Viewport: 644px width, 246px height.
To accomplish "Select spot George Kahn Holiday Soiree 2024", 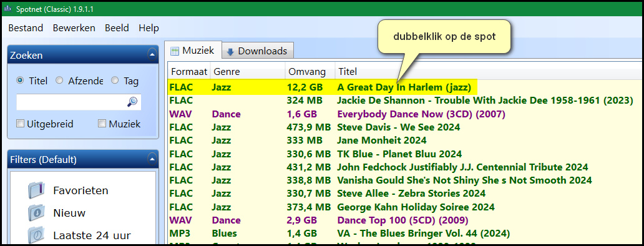I will click(416, 207).
